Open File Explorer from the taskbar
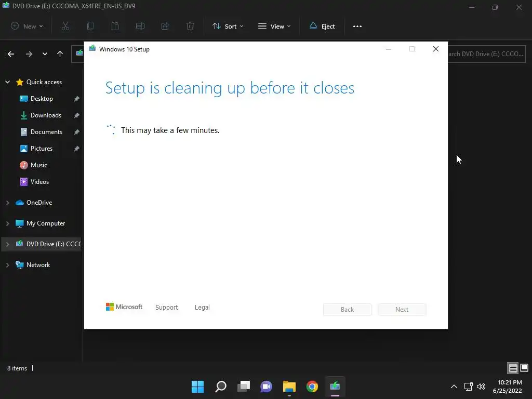Viewport: 532px width, 399px height. (289, 387)
